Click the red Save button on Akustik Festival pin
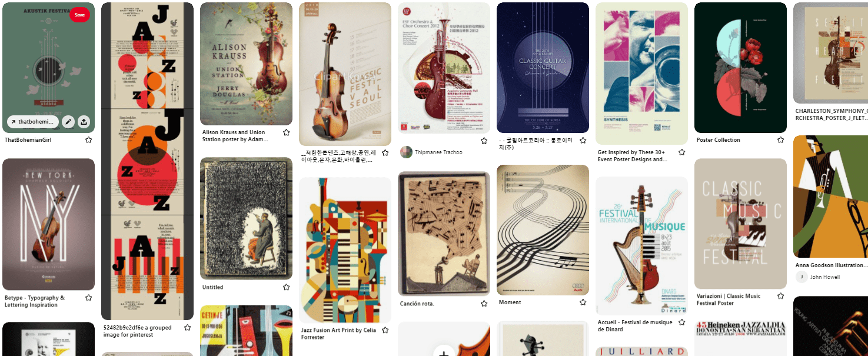 [x=79, y=15]
